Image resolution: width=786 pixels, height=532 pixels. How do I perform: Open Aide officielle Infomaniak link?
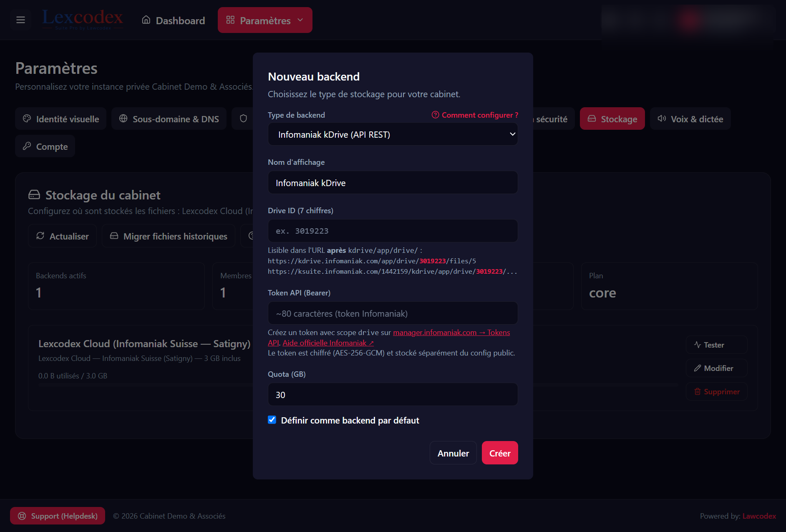click(328, 343)
